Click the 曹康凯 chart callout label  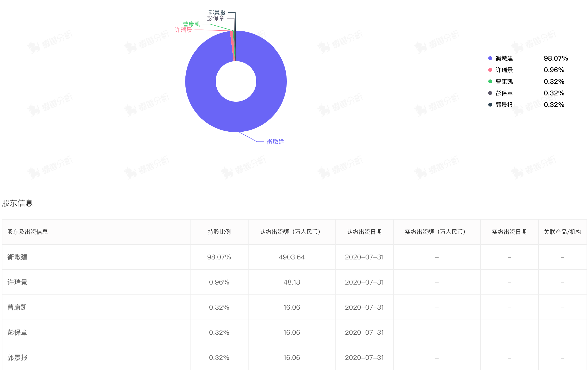pyautogui.click(x=191, y=24)
